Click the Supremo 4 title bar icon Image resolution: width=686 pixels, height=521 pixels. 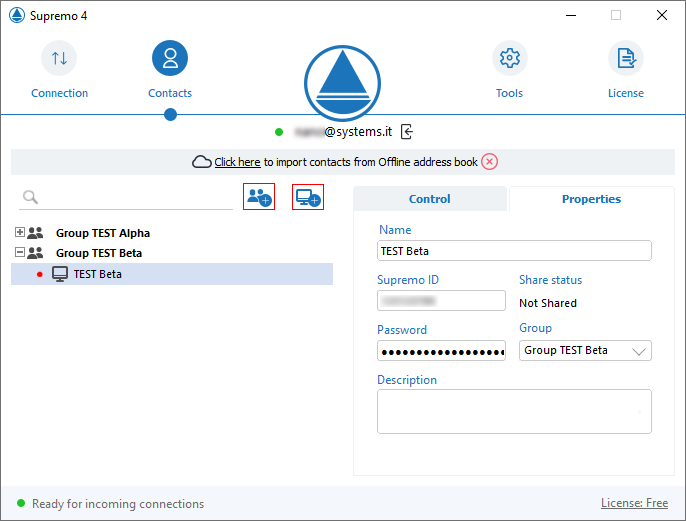pyautogui.click(x=17, y=15)
